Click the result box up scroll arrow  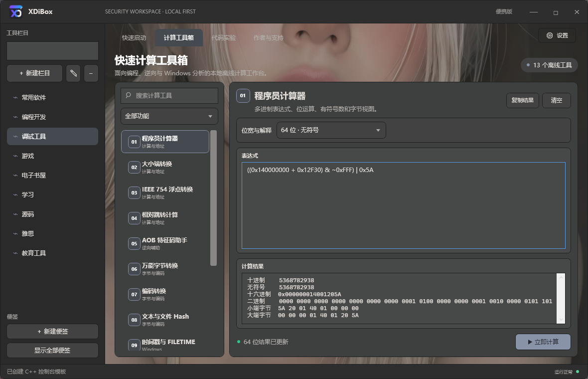coord(561,278)
